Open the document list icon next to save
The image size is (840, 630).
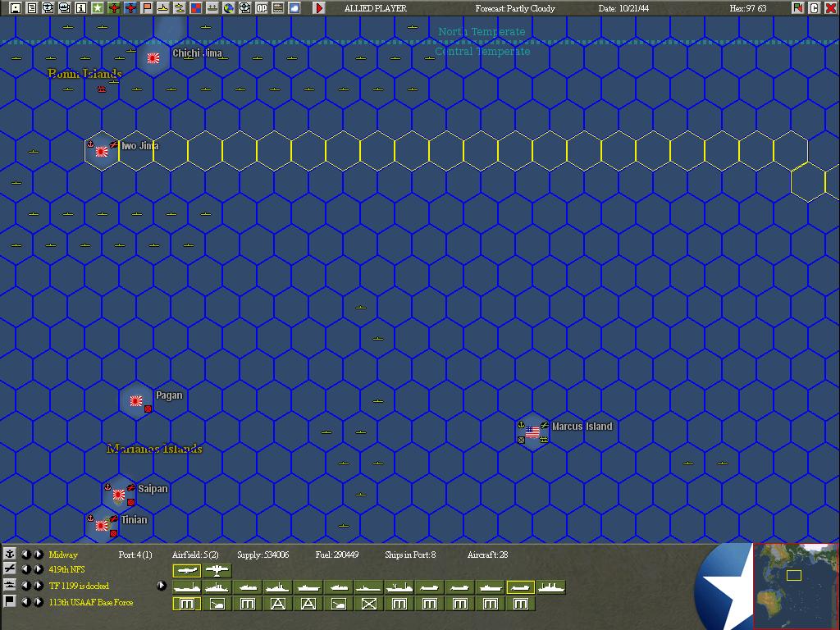pyautogui.click(x=32, y=8)
